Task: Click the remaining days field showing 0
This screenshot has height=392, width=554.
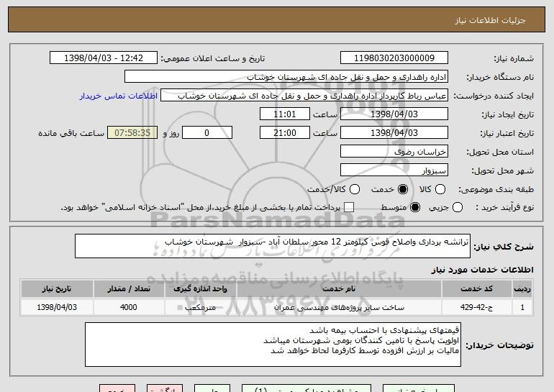Action: pos(207,133)
